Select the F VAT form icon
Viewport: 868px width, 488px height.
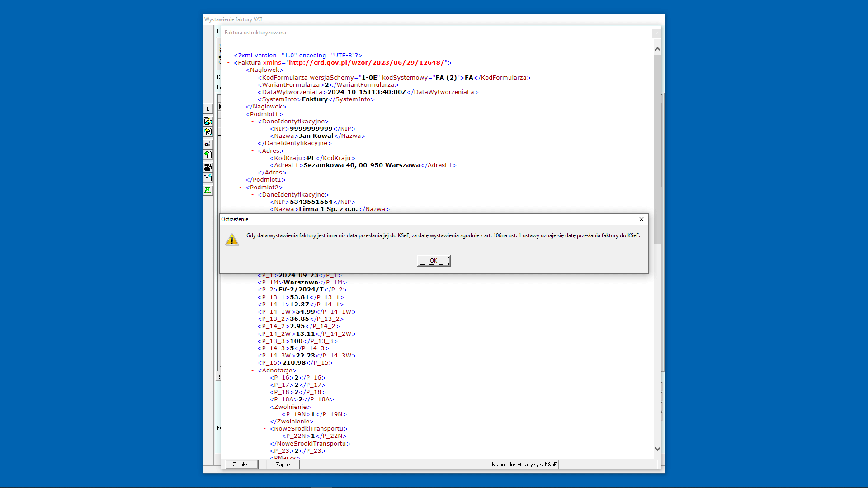coord(208,190)
